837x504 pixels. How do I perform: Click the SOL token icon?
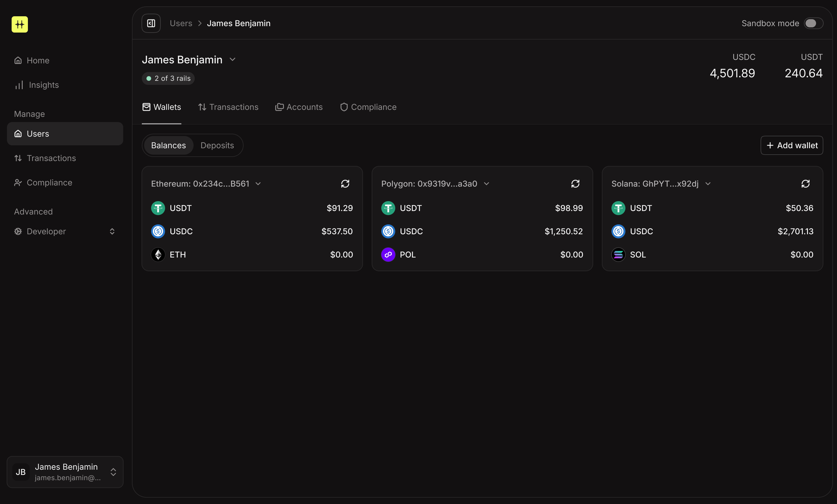click(x=618, y=255)
